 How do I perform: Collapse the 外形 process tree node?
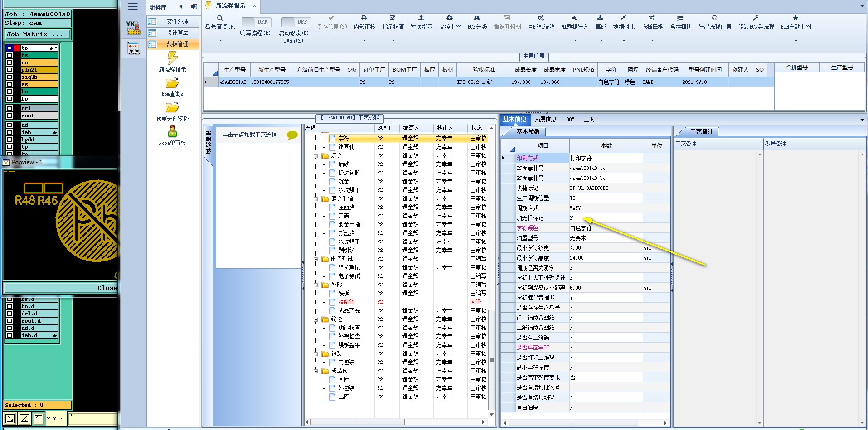coord(316,285)
